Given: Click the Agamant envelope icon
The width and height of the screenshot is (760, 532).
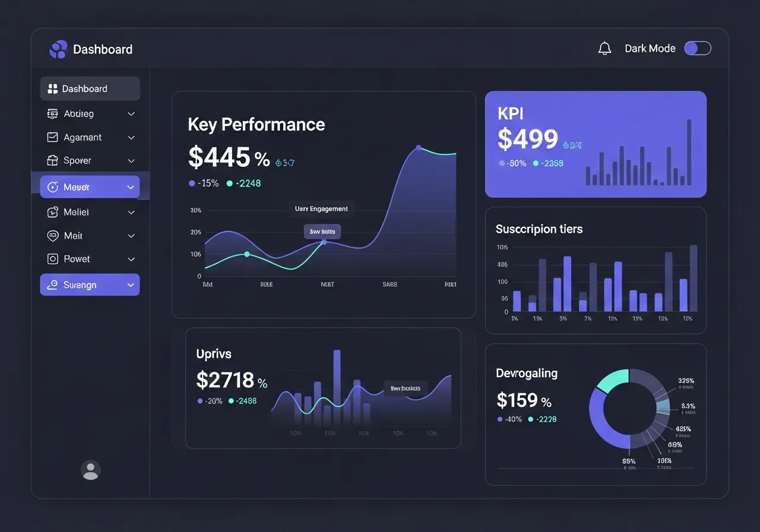Looking at the screenshot, I should tap(52, 137).
